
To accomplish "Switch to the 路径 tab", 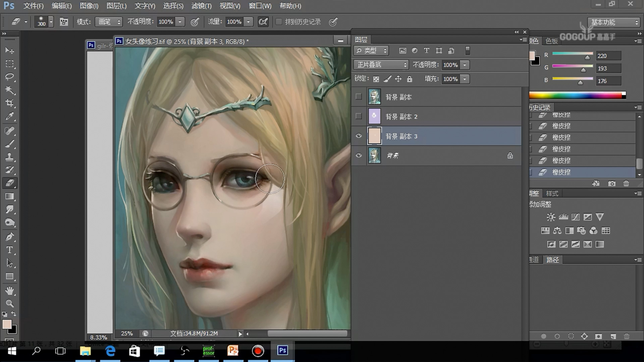I will click(552, 260).
